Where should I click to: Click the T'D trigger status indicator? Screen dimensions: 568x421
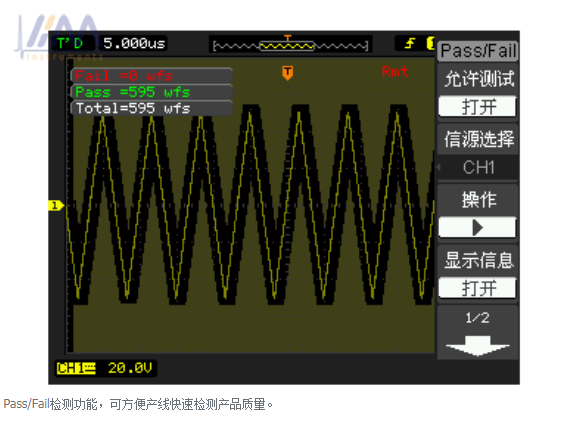coord(70,43)
